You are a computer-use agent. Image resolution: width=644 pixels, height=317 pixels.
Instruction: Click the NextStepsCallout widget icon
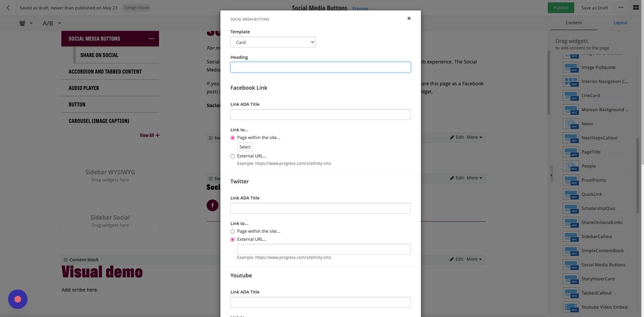[571, 138]
